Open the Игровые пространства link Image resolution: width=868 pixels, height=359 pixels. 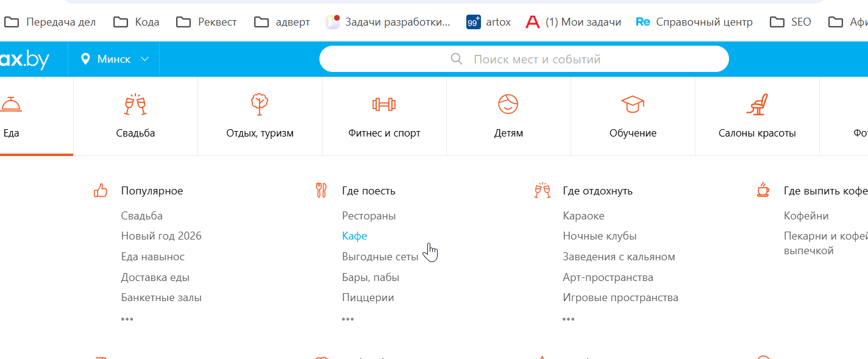coord(621,297)
